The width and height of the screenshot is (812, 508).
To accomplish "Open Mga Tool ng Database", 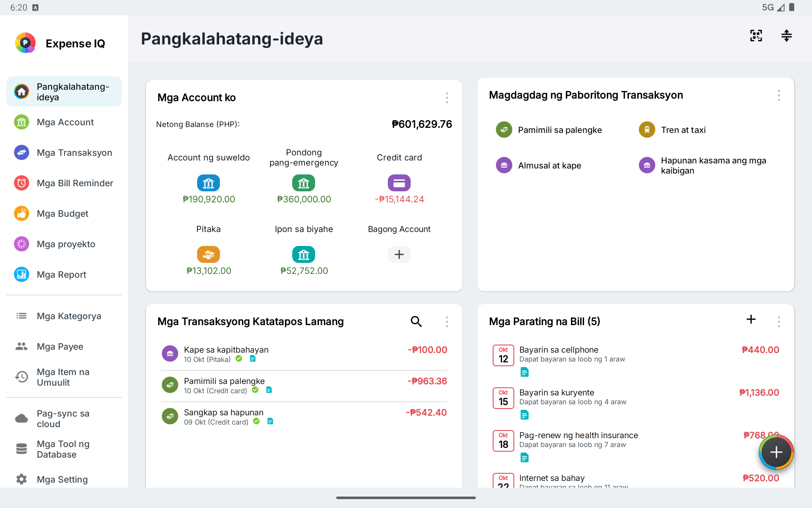I will [x=64, y=449].
